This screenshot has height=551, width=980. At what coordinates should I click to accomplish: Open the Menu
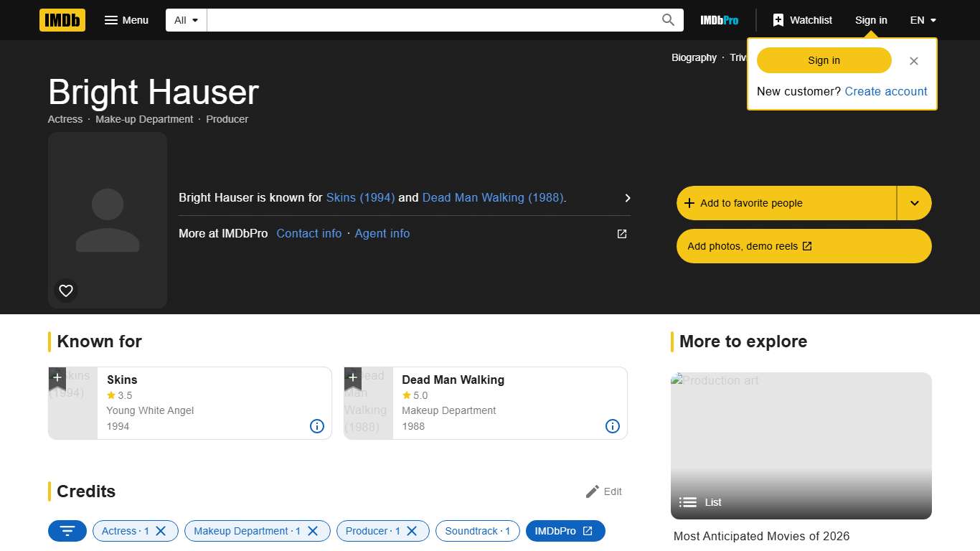[126, 20]
